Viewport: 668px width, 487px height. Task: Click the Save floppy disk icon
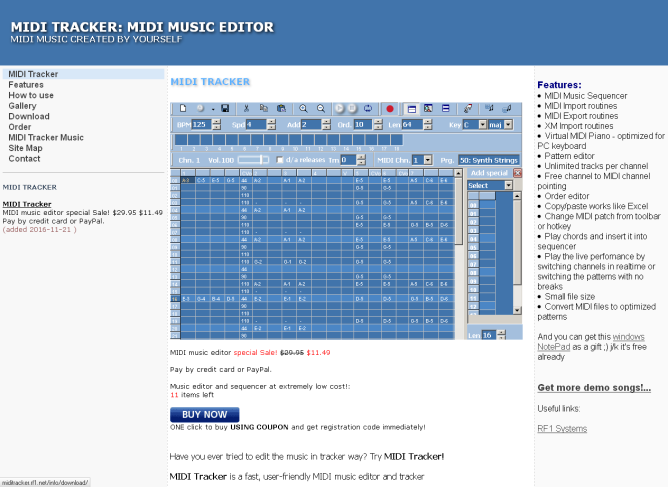(x=225, y=109)
